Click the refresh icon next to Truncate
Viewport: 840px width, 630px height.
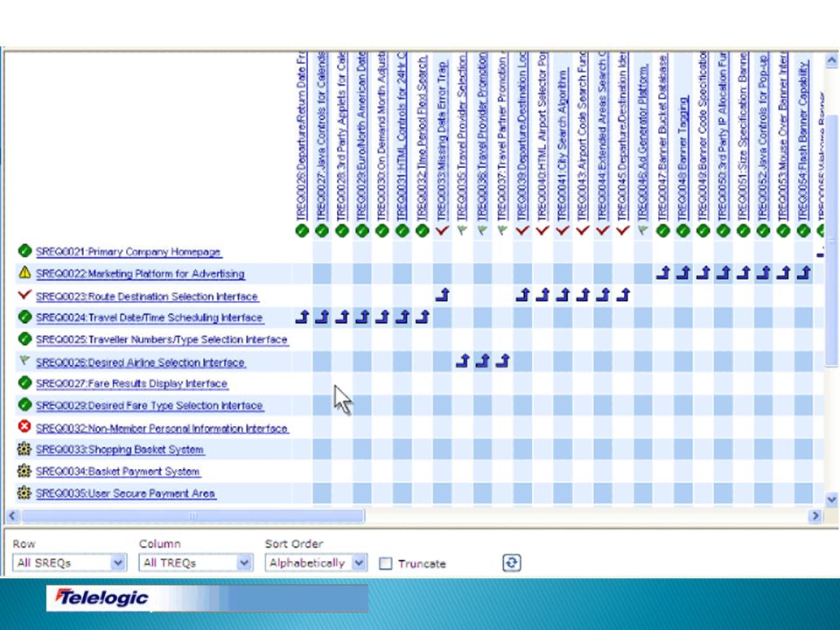512,563
